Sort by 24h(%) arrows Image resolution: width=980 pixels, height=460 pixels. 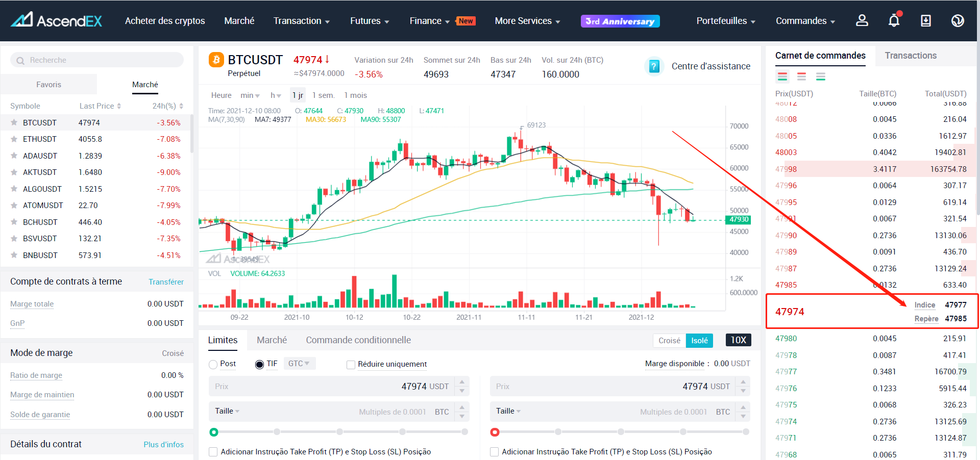point(181,106)
